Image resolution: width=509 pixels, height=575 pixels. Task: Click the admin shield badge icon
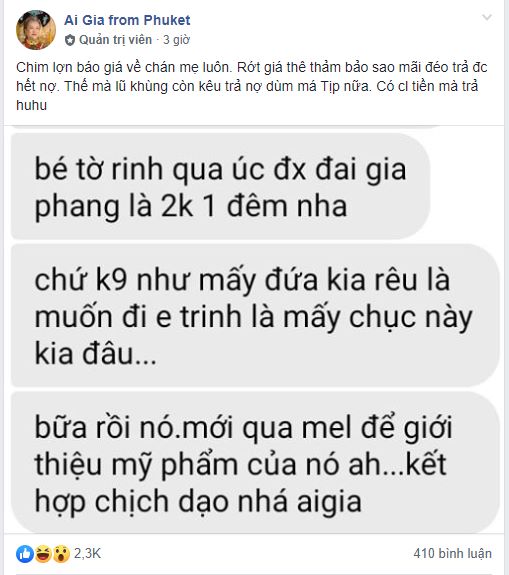(70, 40)
